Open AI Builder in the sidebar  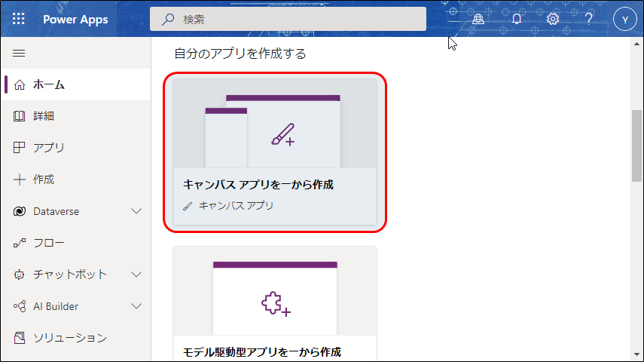[76, 306]
